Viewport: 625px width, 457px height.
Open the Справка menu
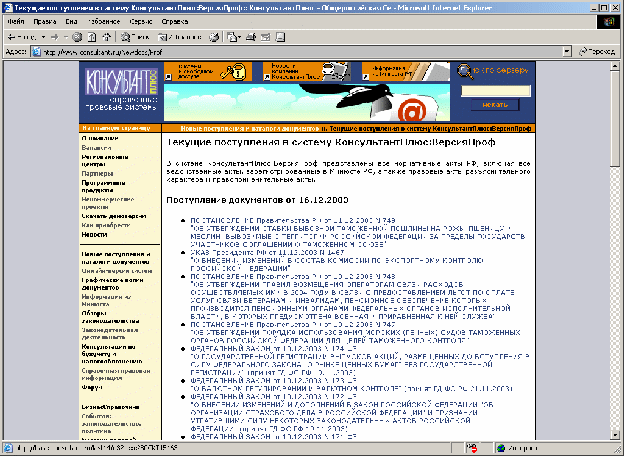coord(175,22)
